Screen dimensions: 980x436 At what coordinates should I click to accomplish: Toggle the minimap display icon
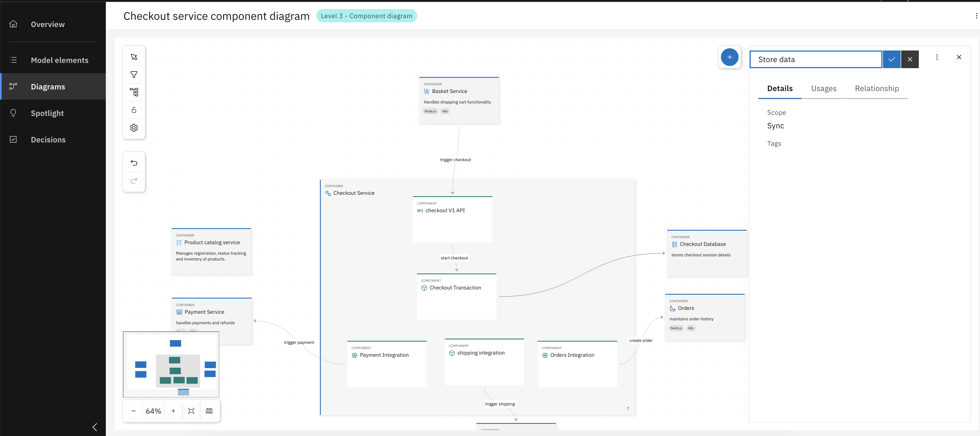coord(209,411)
